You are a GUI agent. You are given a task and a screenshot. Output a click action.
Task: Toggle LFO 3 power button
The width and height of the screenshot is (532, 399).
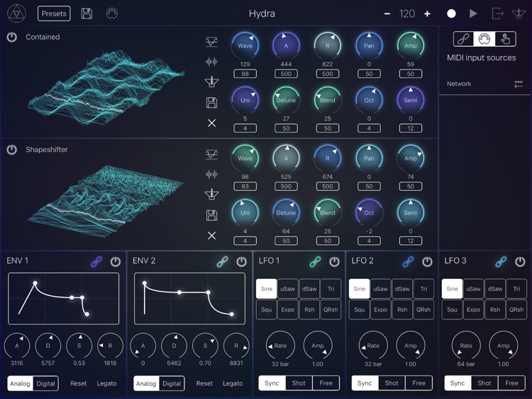click(520, 261)
